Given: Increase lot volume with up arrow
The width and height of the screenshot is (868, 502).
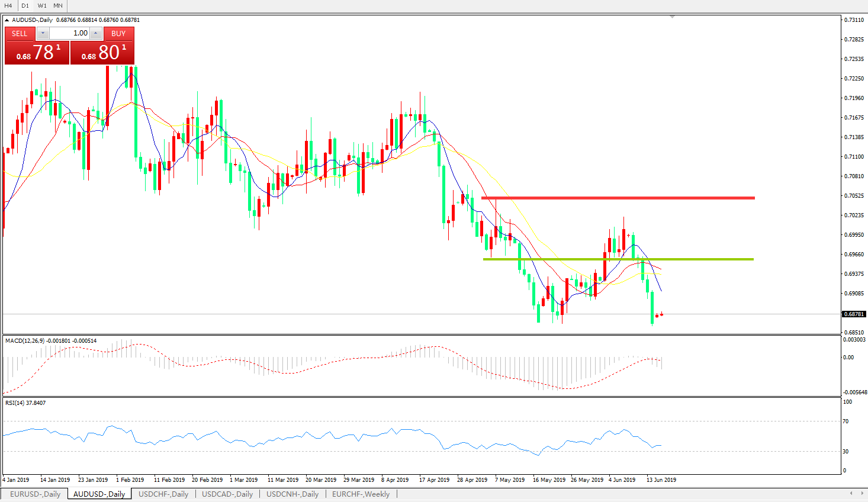Looking at the screenshot, I should tap(96, 34).
